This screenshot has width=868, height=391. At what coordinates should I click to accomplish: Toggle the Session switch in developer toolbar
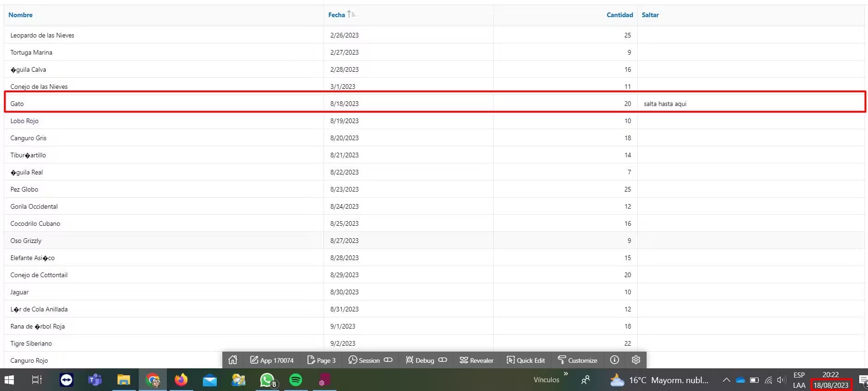[388, 360]
